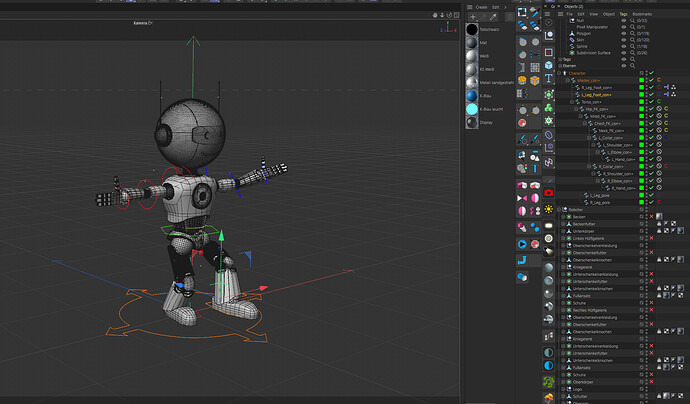Collapse the Master_con+ hierarchy
This screenshot has width=690, height=404.
click(568, 81)
